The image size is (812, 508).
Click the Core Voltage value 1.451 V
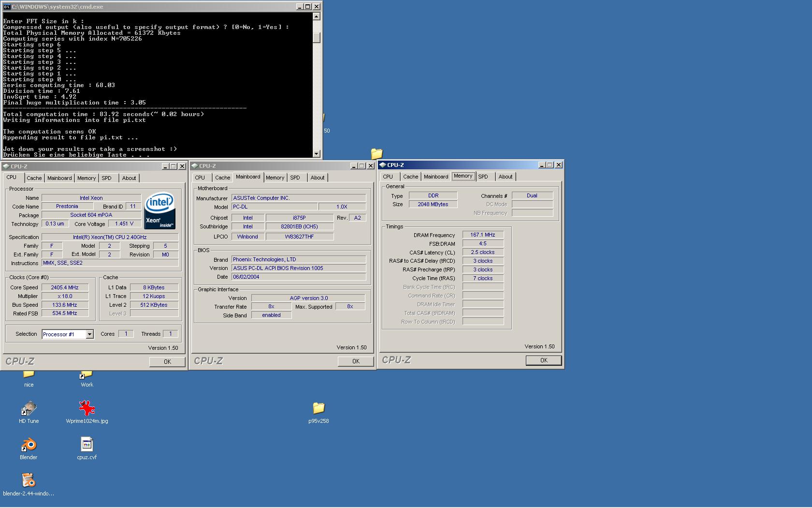coord(125,224)
